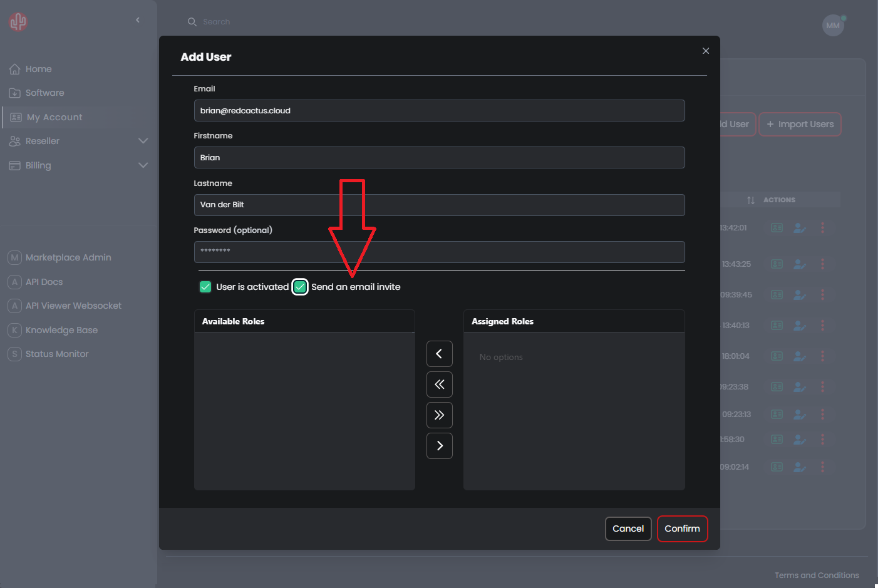Click the search magnifier icon
The width and height of the screenshot is (878, 588).
tap(192, 22)
